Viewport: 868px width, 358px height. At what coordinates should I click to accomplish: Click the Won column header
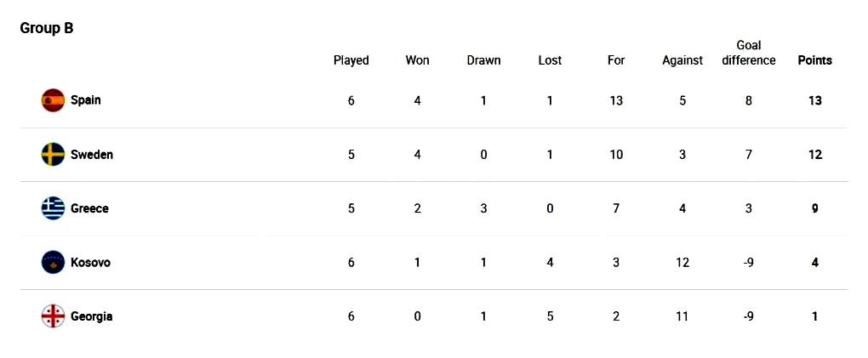(x=417, y=60)
